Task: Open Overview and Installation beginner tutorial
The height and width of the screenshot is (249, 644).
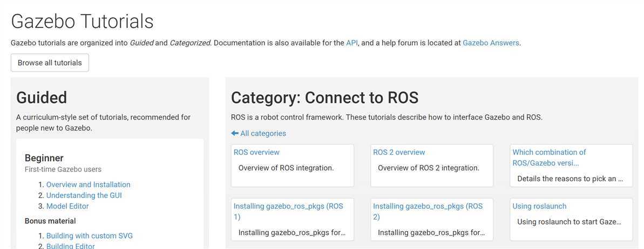Action: point(89,185)
